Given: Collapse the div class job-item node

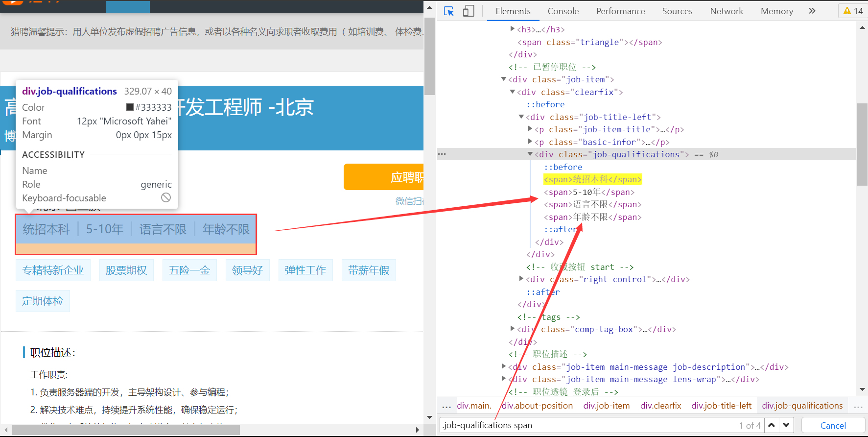Looking at the screenshot, I should pos(504,79).
